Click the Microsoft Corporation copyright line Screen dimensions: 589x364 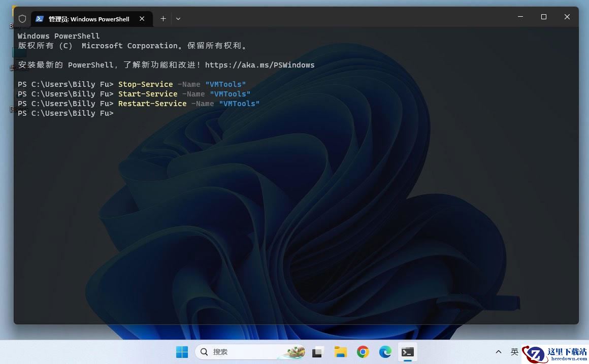click(133, 46)
